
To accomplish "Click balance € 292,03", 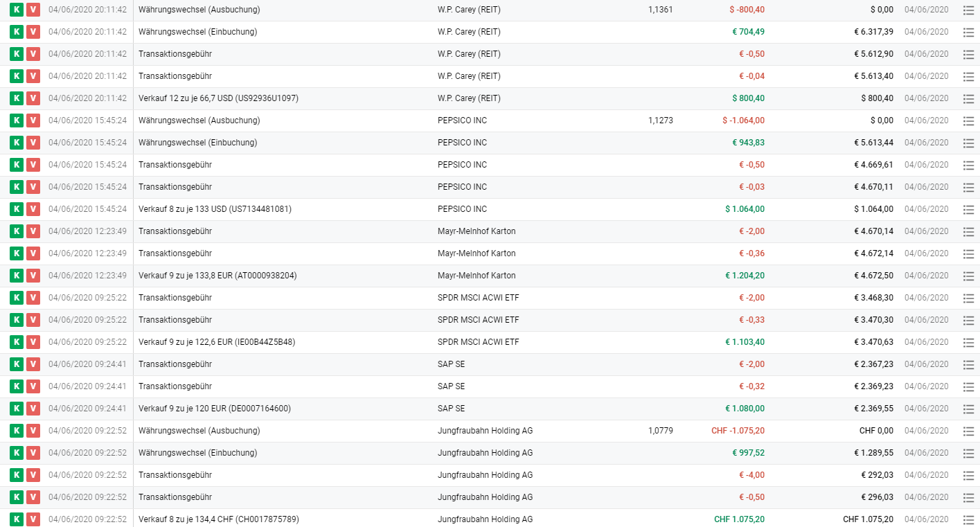I will pos(877,475).
